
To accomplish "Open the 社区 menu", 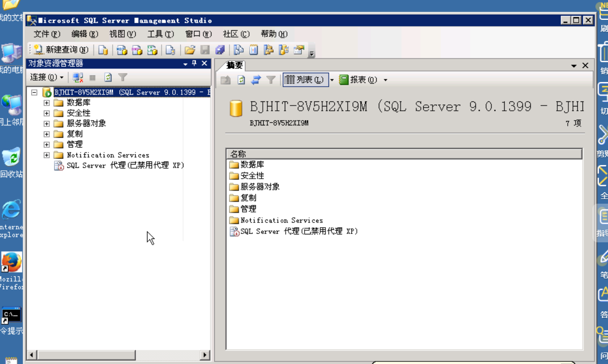I will (236, 34).
